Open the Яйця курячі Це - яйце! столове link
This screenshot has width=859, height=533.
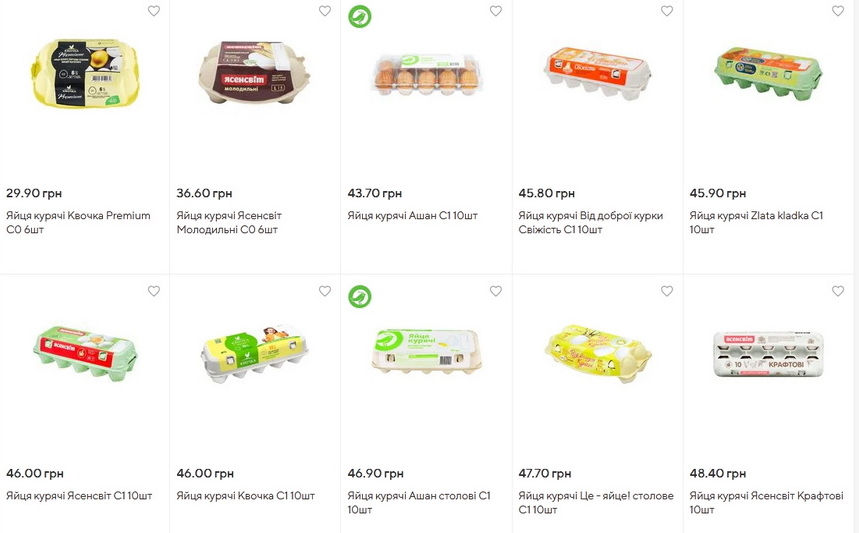596,502
